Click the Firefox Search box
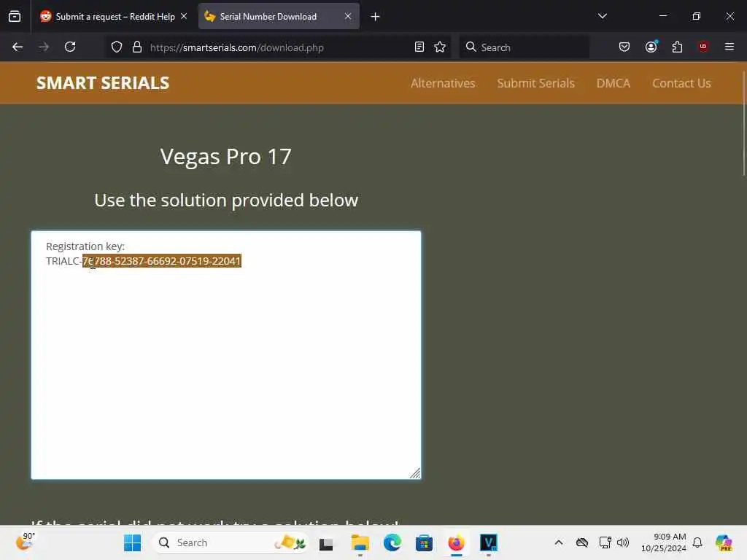This screenshot has width=747, height=560. tap(525, 47)
